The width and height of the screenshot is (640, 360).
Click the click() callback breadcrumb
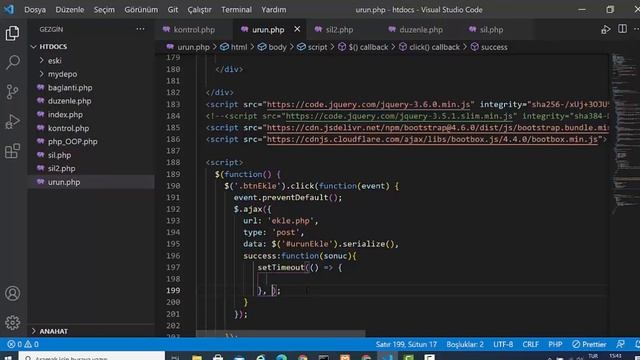point(429,47)
